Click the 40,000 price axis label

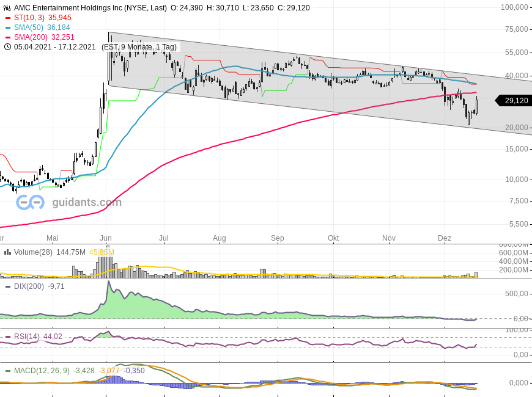tap(516, 76)
